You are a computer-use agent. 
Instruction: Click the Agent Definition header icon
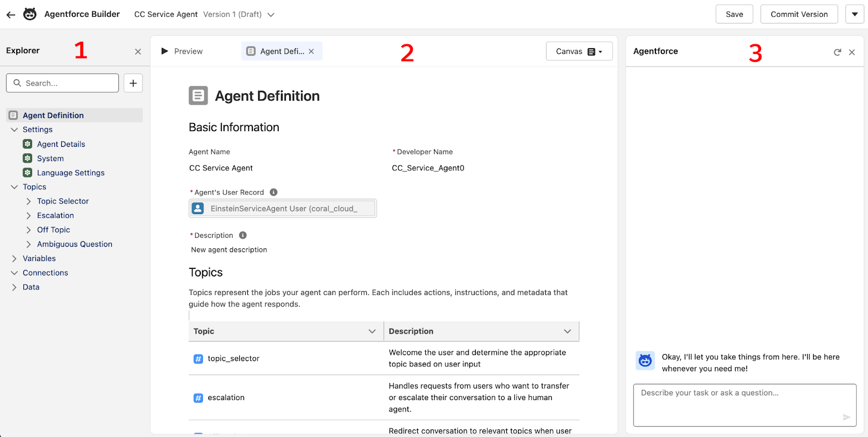(198, 95)
